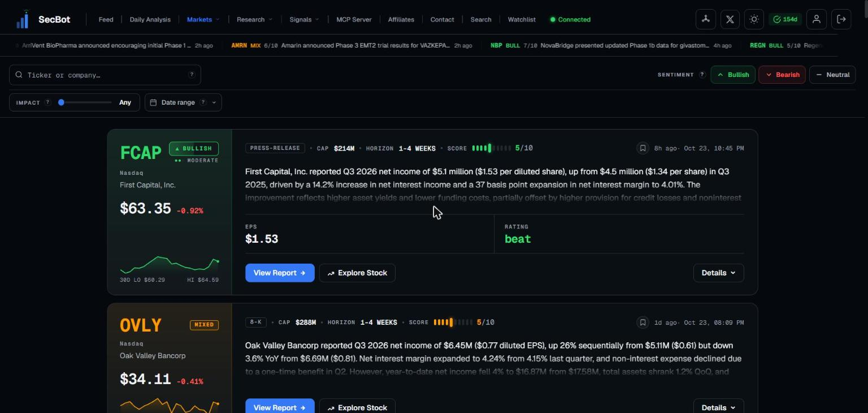The height and width of the screenshot is (413, 868).
Task: Toggle the Neutral sentiment filter
Action: [x=832, y=75]
